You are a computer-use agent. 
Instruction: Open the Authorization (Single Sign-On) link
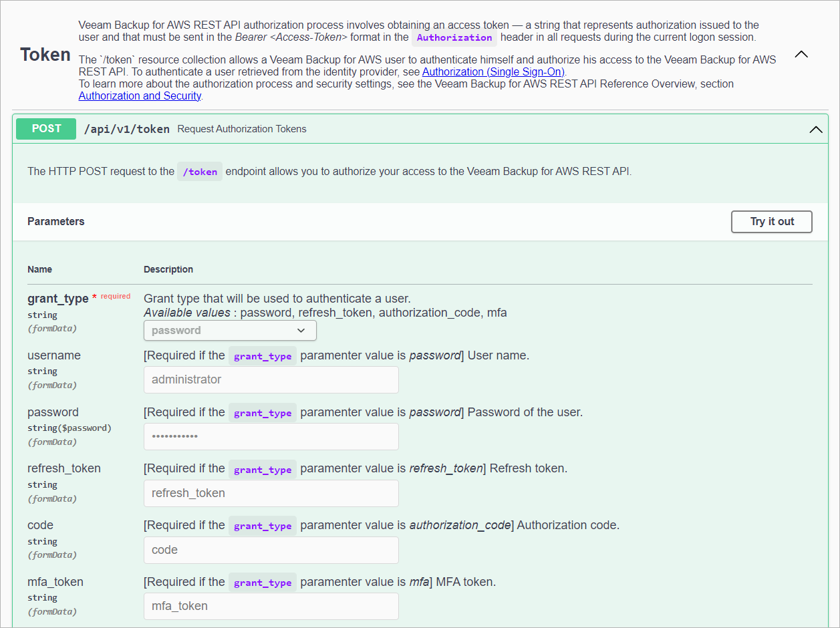pos(494,71)
